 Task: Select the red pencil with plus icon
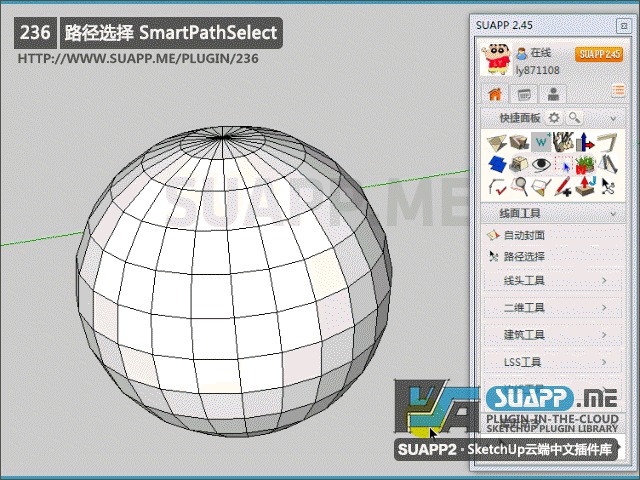tap(563, 187)
